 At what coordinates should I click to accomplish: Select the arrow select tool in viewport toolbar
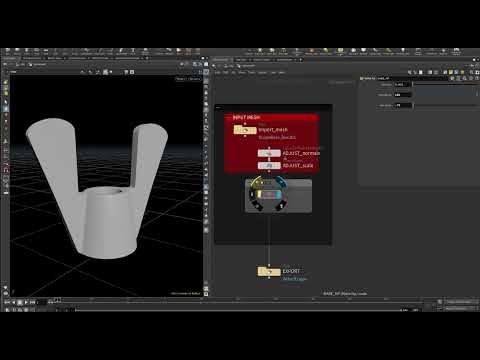[x=6, y=102]
